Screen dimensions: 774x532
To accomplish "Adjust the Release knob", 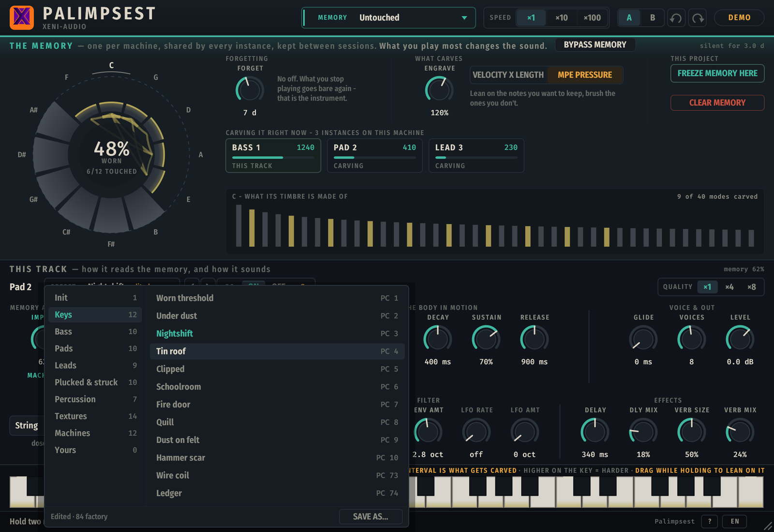I will pyautogui.click(x=535, y=339).
